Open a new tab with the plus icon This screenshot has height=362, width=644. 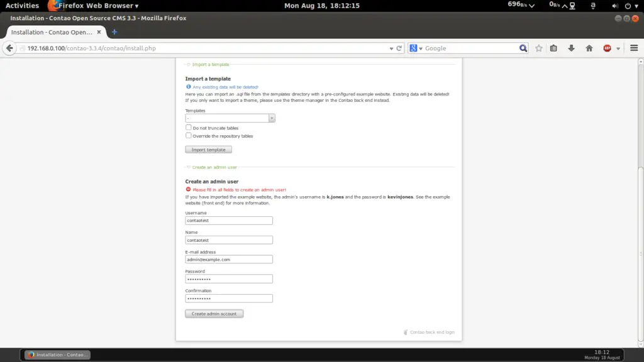coord(114,32)
